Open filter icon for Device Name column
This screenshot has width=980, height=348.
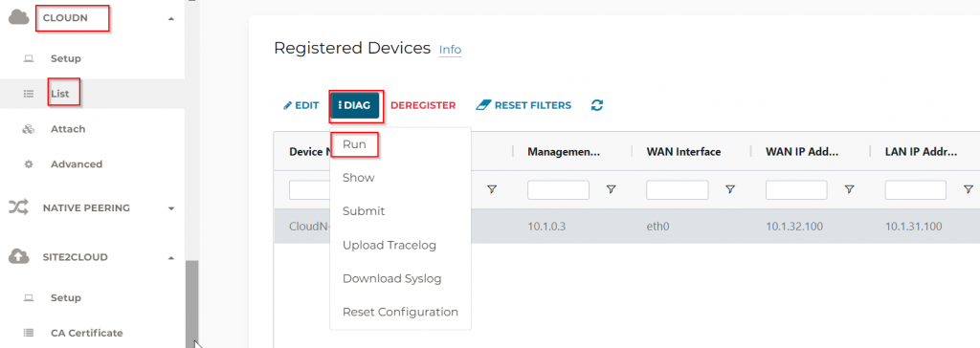(492, 189)
